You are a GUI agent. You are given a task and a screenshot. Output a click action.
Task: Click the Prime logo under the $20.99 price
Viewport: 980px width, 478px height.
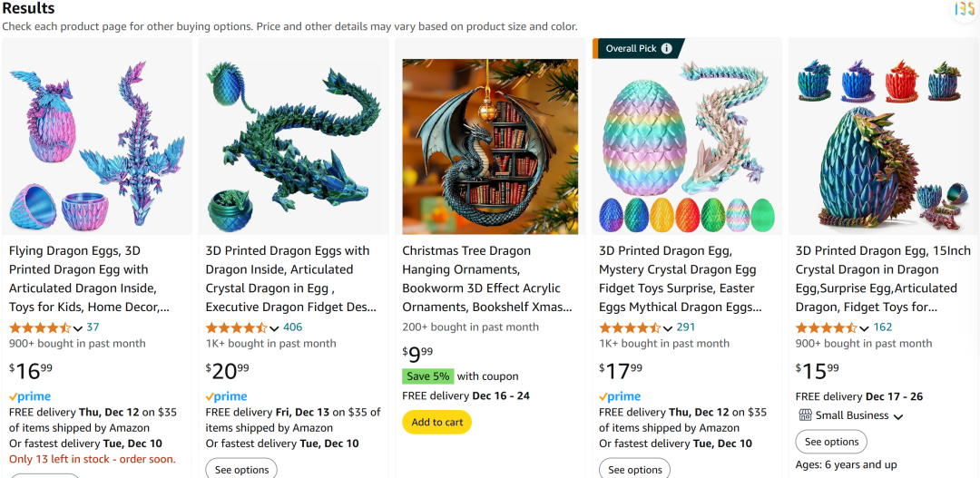pyautogui.click(x=227, y=396)
